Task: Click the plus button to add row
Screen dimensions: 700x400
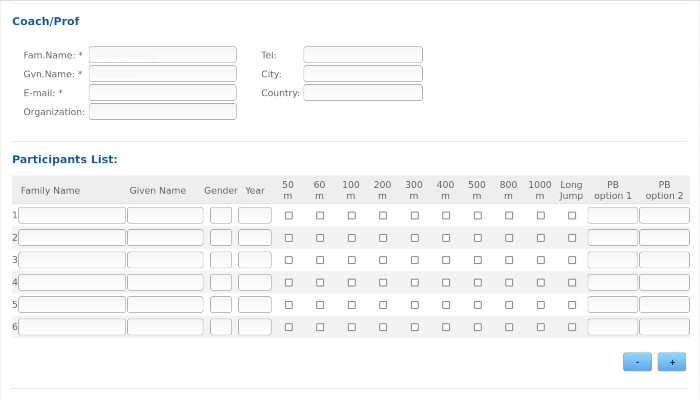Action: click(x=671, y=362)
